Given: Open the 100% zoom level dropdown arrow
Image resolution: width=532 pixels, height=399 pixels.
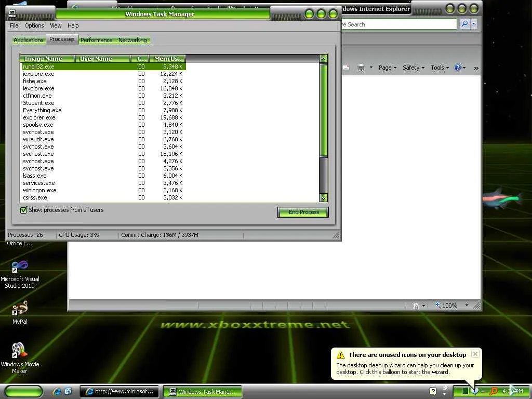Looking at the screenshot, I should pos(467,305).
